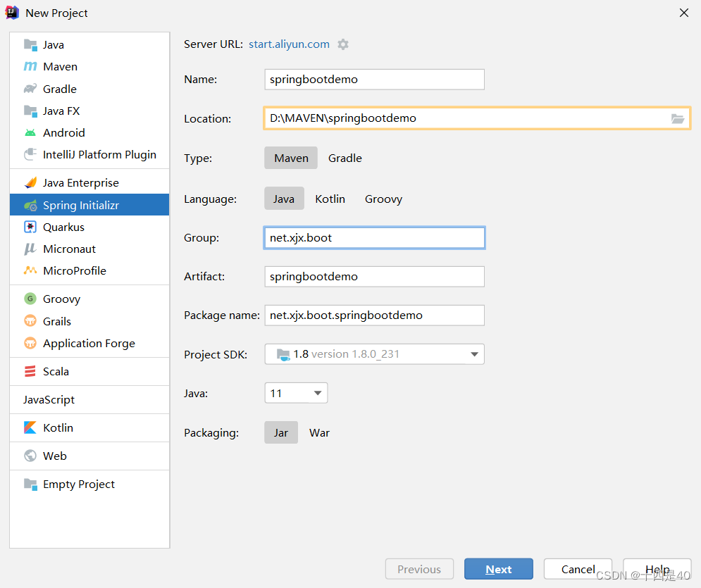Select War packaging

click(320, 432)
